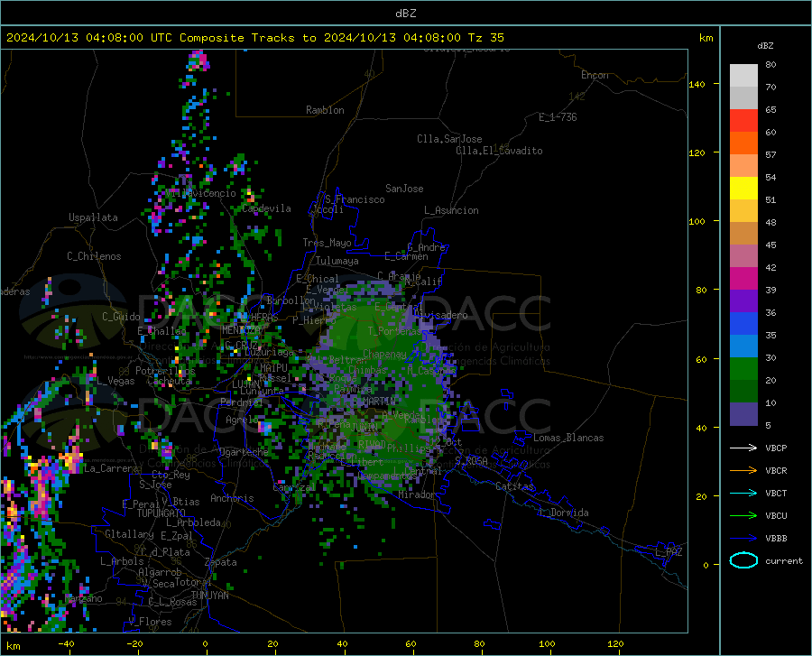
Task: Click the Tres_Mayo place label
Action: pos(327,243)
